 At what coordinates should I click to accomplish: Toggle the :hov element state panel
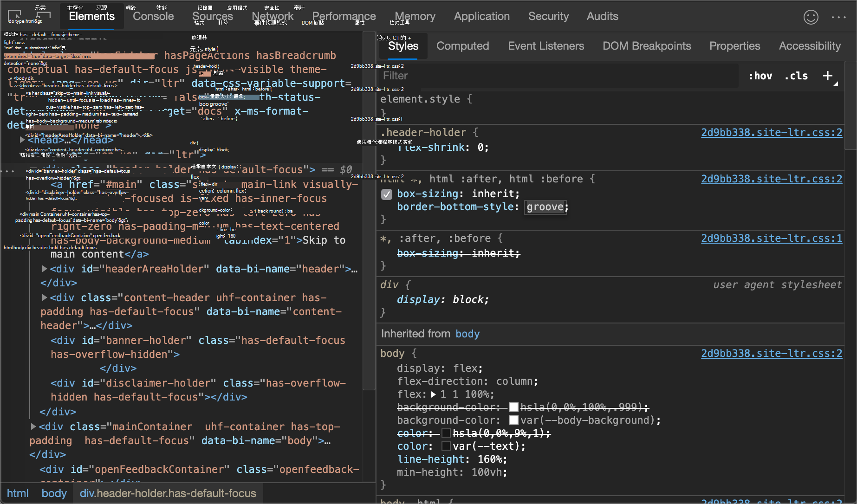760,76
